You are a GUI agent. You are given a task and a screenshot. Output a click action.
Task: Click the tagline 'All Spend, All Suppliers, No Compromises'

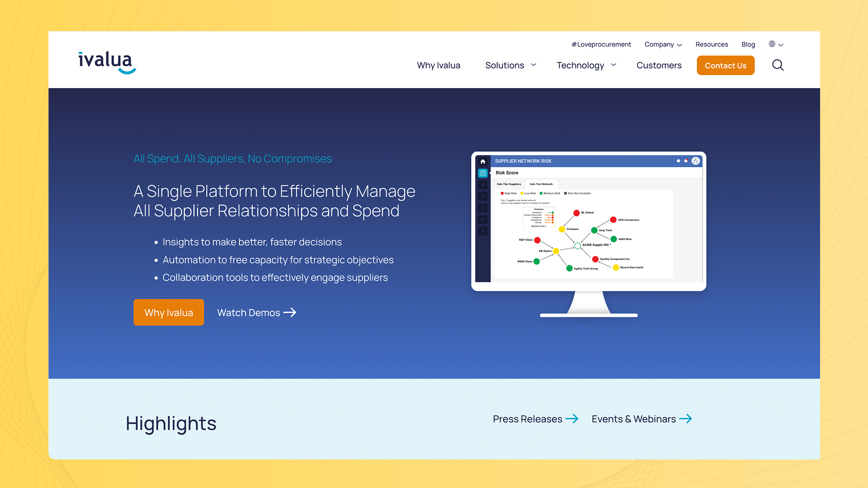232,159
